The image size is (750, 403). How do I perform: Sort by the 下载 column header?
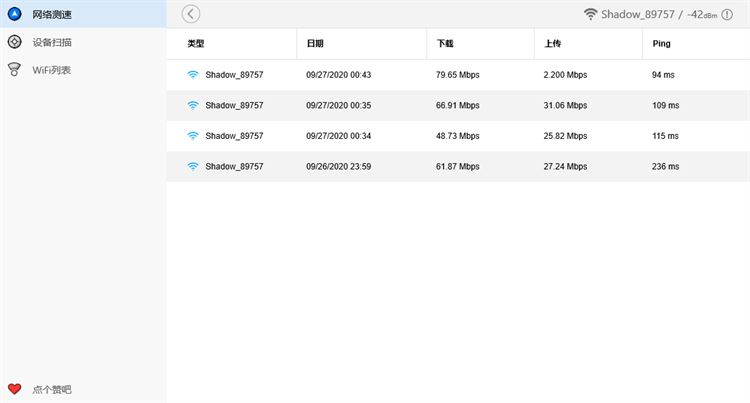click(445, 44)
